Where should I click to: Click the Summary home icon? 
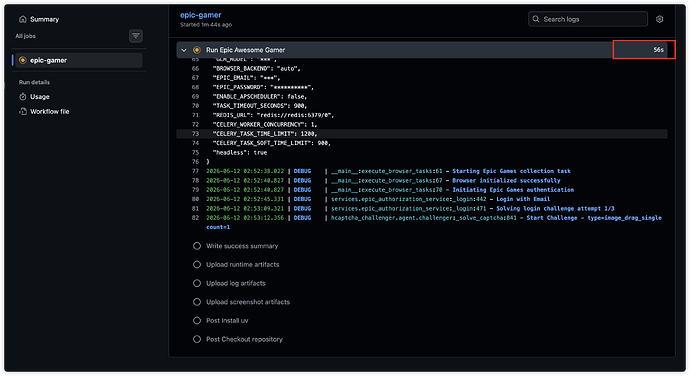(23, 19)
